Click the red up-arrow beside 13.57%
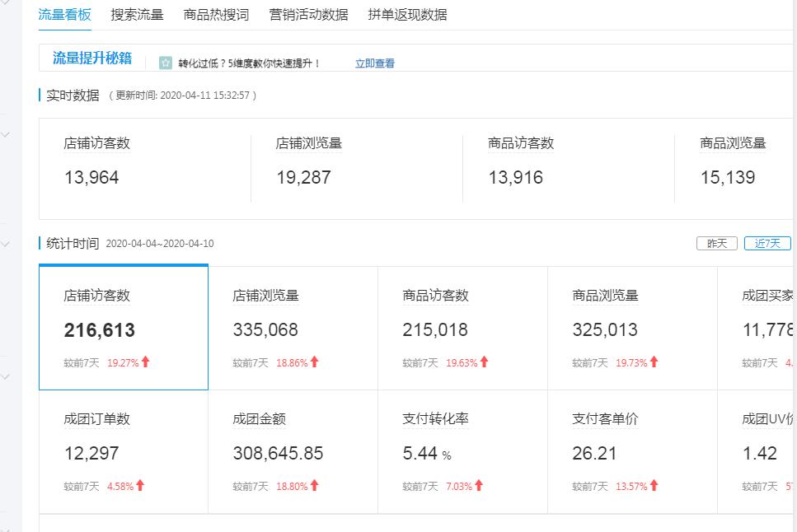The image size is (797, 532). (x=654, y=484)
